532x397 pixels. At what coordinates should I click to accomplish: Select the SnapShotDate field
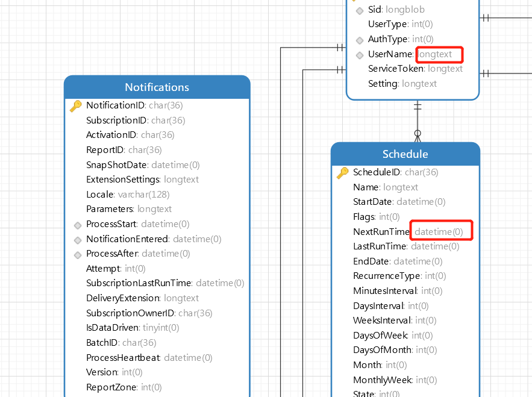(x=143, y=165)
